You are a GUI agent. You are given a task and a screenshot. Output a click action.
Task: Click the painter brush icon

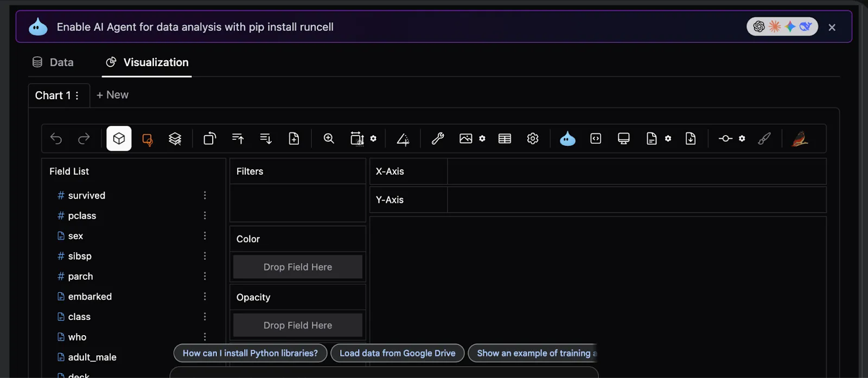point(764,139)
